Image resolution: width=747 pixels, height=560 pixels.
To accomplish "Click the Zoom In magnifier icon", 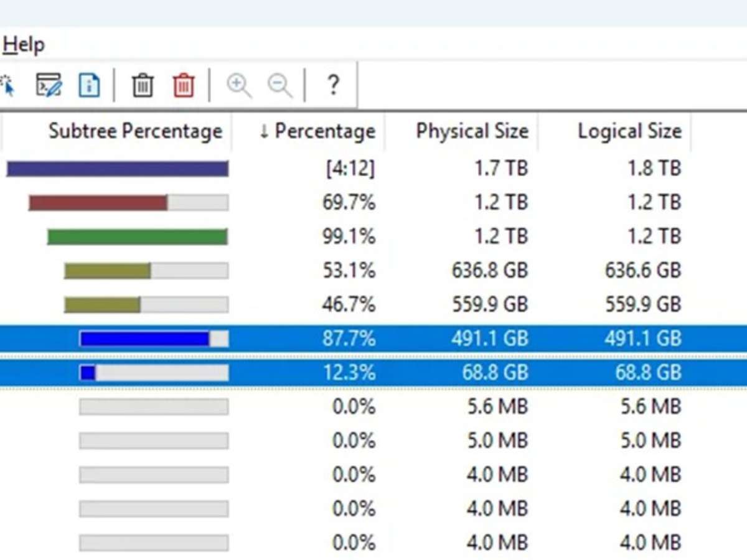I will (239, 85).
